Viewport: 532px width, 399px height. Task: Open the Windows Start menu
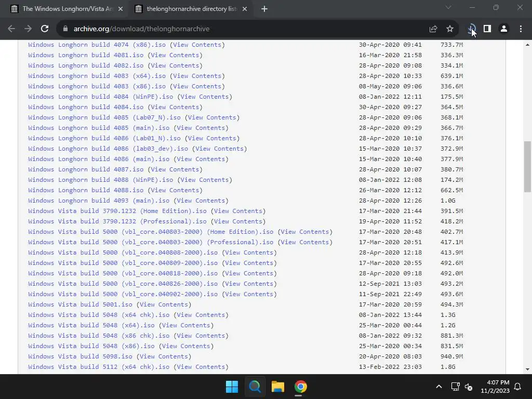click(x=232, y=387)
